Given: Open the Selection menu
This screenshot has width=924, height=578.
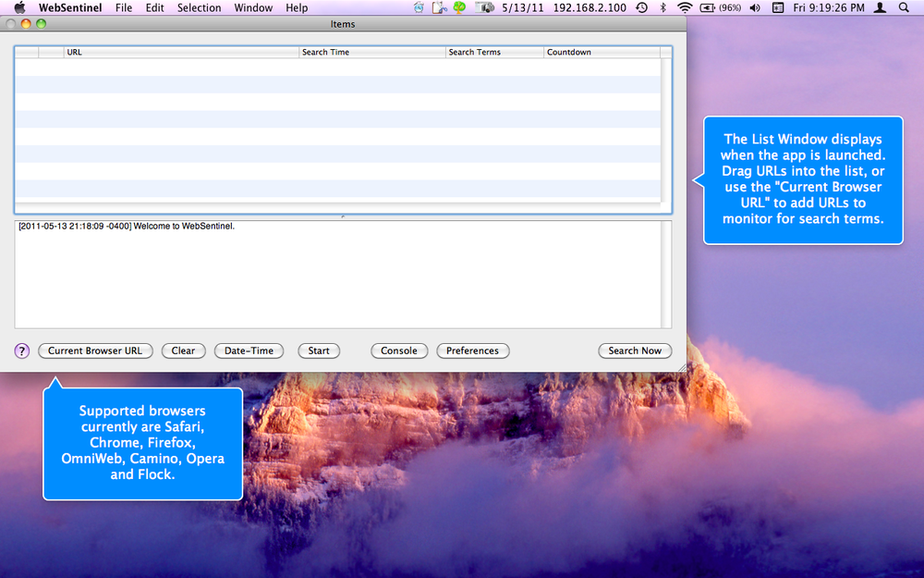Looking at the screenshot, I should (x=200, y=7).
